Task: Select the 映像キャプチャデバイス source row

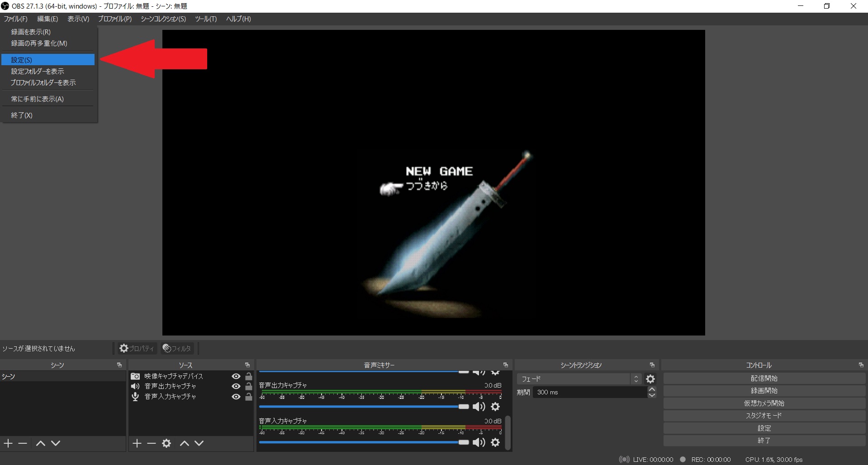Action: 191,376
